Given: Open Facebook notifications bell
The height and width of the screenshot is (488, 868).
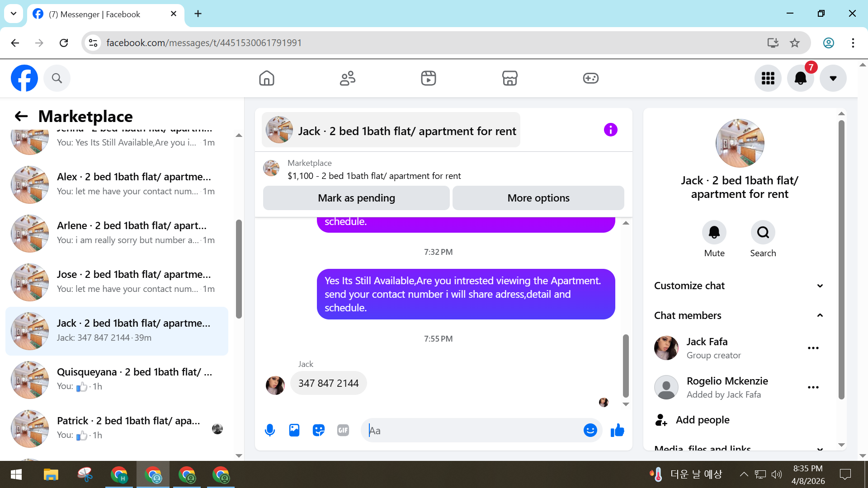Looking at the screenshot, I should (800, 78).
